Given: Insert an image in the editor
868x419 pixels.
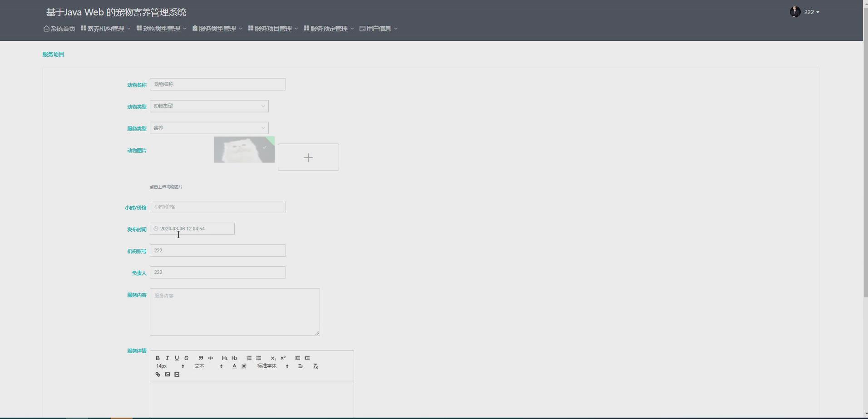Looking at the screenshot, I should coord(167,374).
